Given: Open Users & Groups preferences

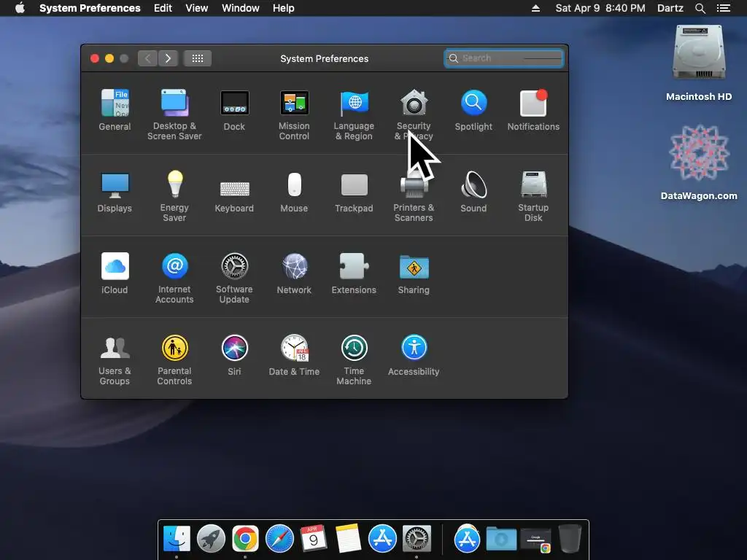Looking at the screenshot, I should click(x=115, y=359).
